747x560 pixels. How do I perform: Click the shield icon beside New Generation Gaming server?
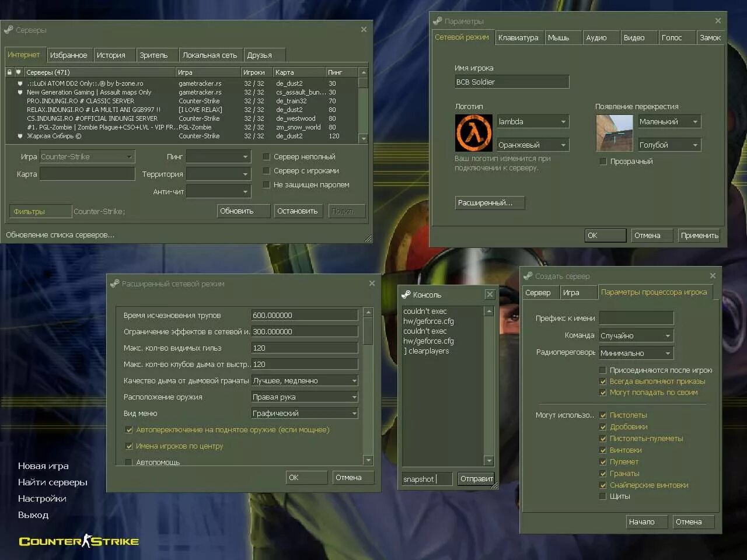coord(20,92)
